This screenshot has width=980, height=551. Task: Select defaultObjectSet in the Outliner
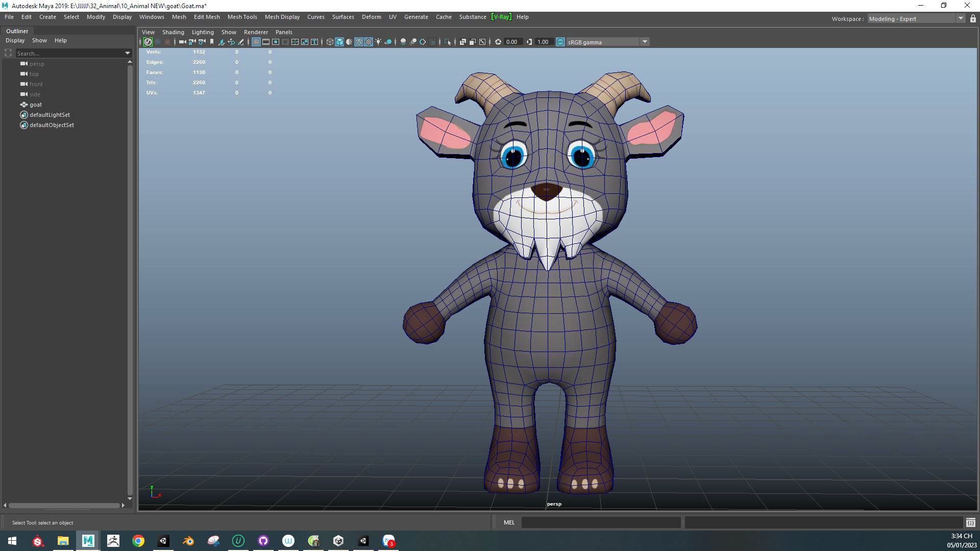52,125
